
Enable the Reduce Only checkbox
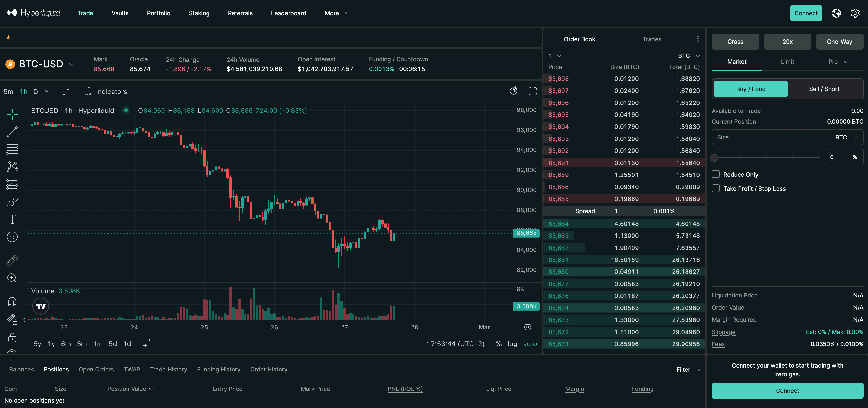pos(716,174)
